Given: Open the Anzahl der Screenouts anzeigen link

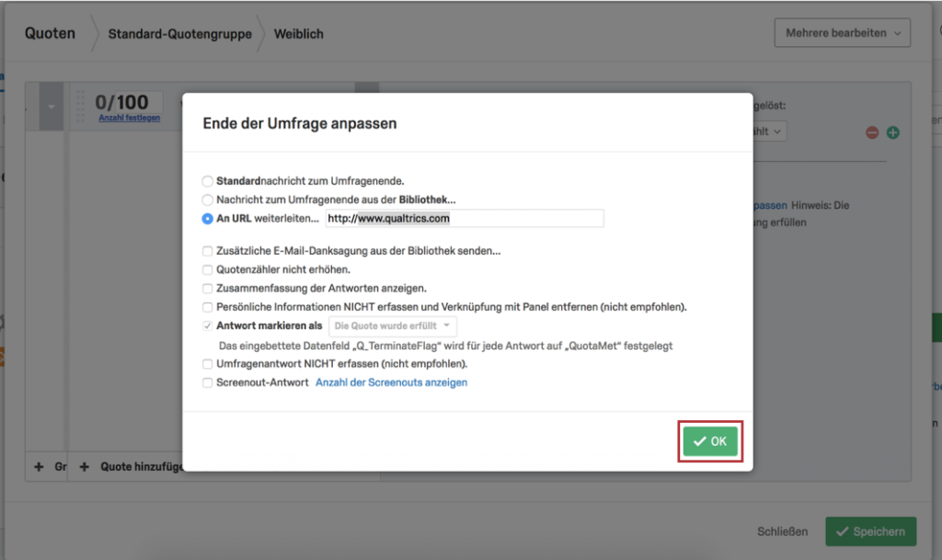Looking at the screenshot, I should 391,383.
